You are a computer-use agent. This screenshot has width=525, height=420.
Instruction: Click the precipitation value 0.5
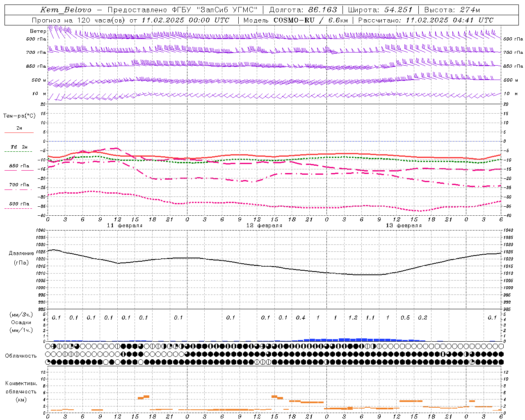tap(405, 317)
